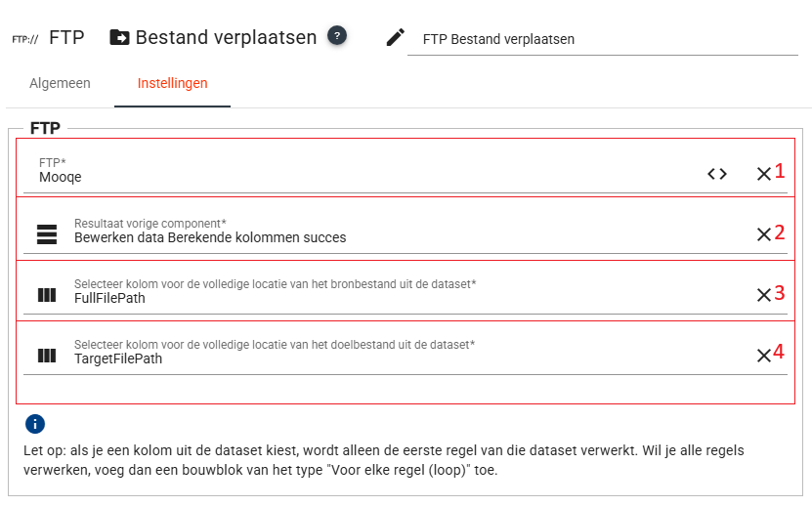Click the name field FTP Bestand verplaatsen

601,40
